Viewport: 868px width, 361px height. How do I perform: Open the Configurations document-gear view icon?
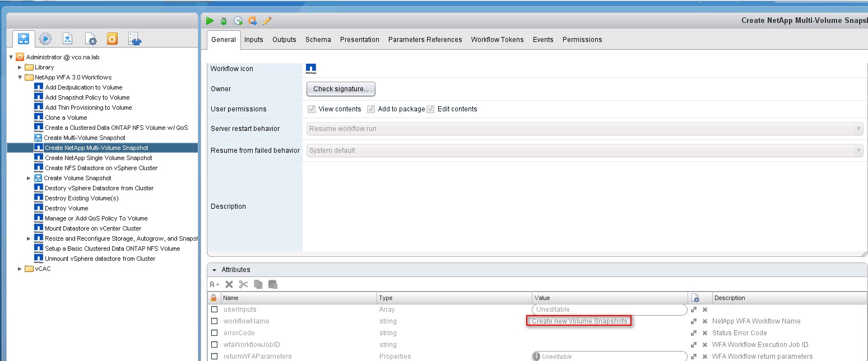click(91, 39)
